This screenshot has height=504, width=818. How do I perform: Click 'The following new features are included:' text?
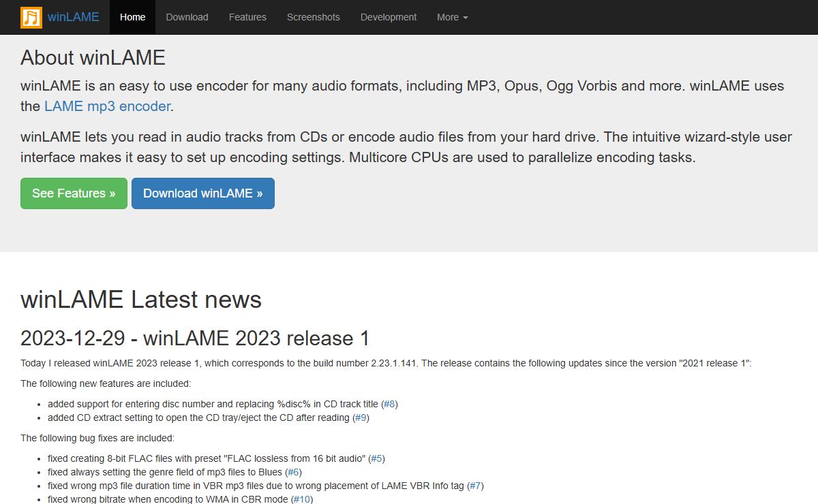(x=106, y=383)
